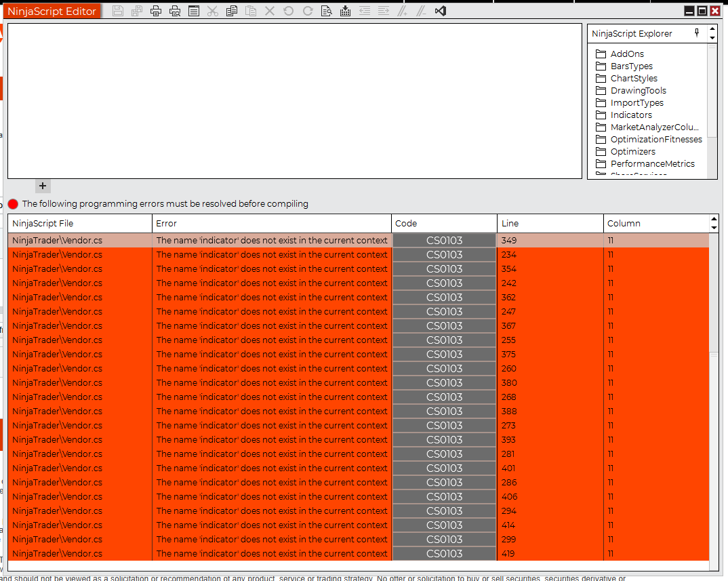Viewport: 728px width, 581px height.
Task: Expand the ImportTypes folder
Action: pos(630,102)
